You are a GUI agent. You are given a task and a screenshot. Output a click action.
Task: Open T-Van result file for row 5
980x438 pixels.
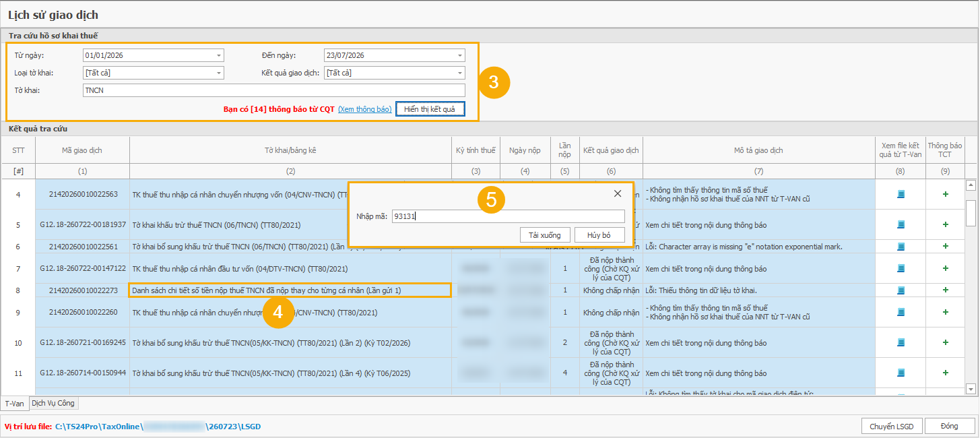point(901,224)
